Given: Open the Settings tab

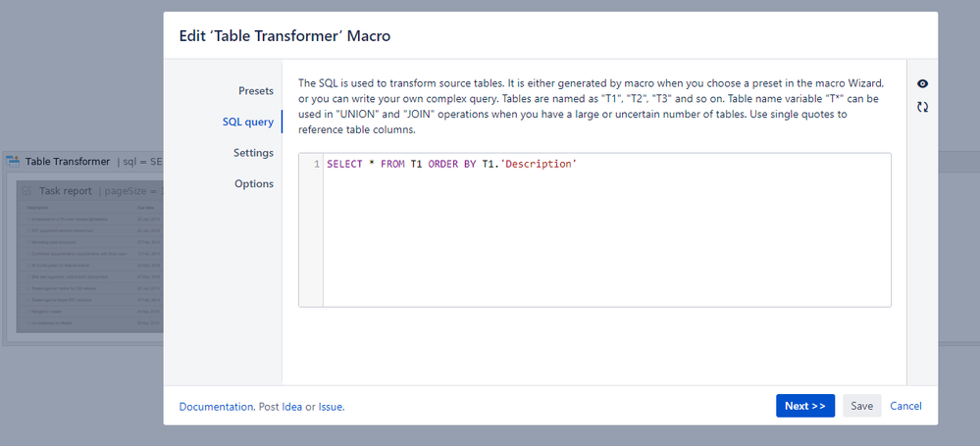Looking at the screenshot, I should [254, 153].
